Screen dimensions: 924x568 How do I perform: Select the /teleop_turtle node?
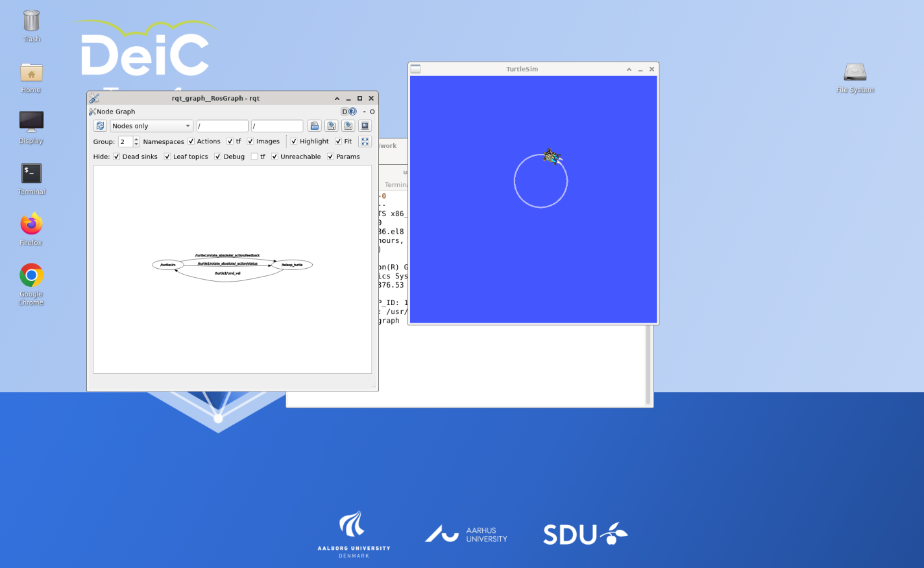292,265
